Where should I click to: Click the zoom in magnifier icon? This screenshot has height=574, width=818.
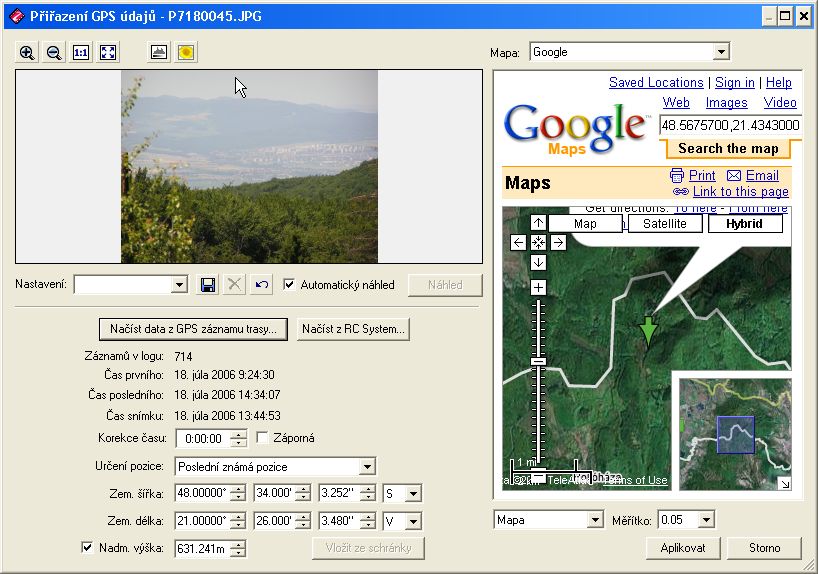tap(27, 53)
